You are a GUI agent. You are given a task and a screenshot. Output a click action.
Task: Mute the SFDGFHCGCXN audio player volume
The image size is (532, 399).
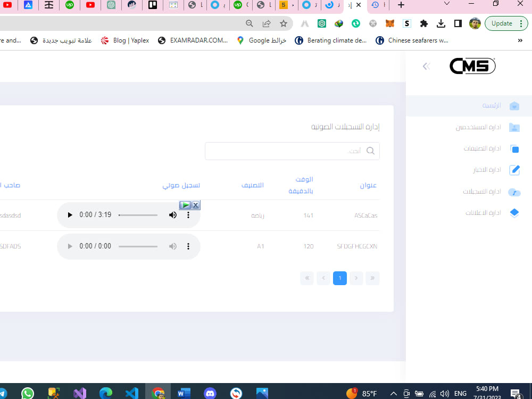click(x=172, y=246)
